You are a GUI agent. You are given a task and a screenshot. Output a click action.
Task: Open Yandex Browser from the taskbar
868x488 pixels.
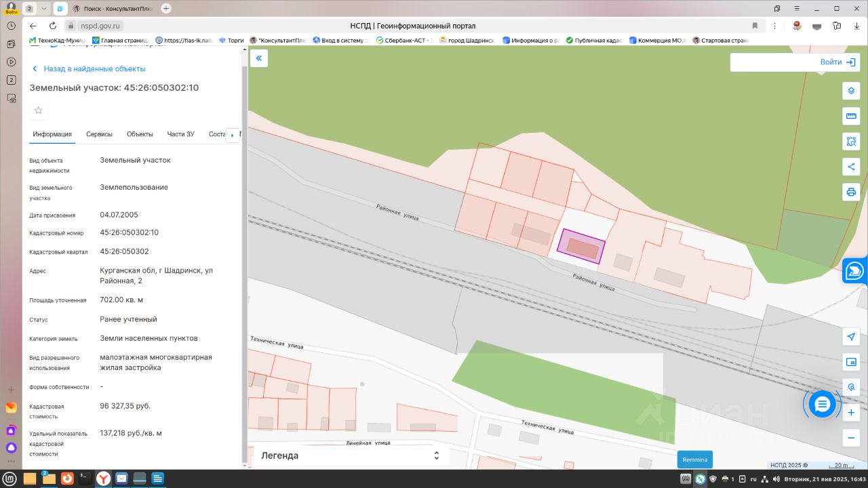[103, 479]
